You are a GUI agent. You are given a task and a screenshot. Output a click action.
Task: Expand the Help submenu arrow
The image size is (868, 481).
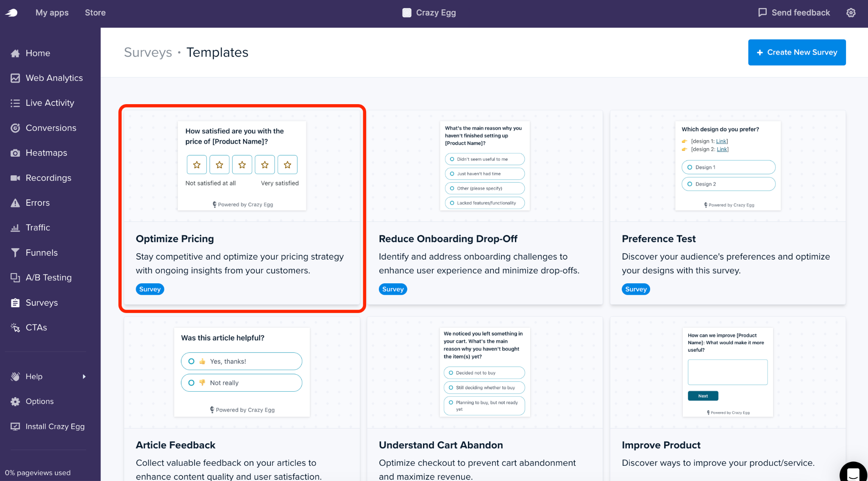click(84, 376)
